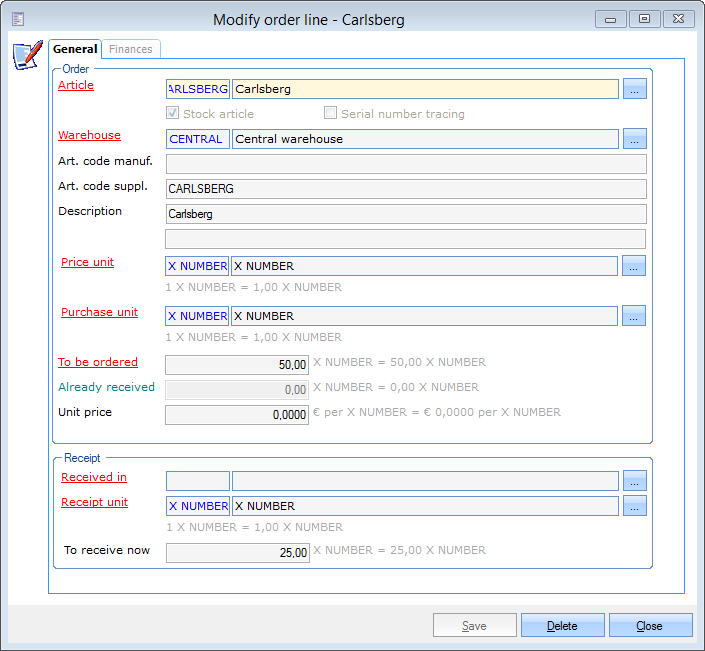Open Received in lookup browse button
This screenshot has height=651, width=705.
click(634, 481)
